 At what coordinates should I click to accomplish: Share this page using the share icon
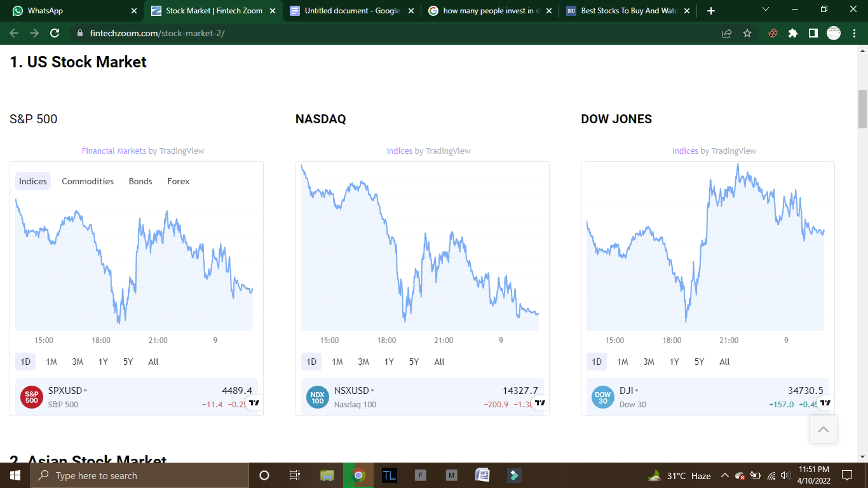tap(727, 33)
